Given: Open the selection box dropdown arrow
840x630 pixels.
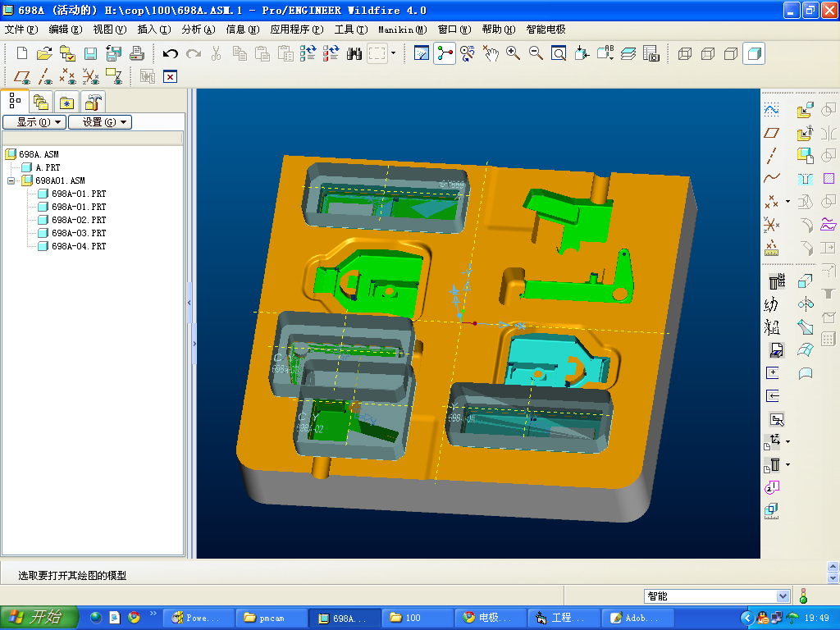Looking at the screenshot, I should pos(394,53).
